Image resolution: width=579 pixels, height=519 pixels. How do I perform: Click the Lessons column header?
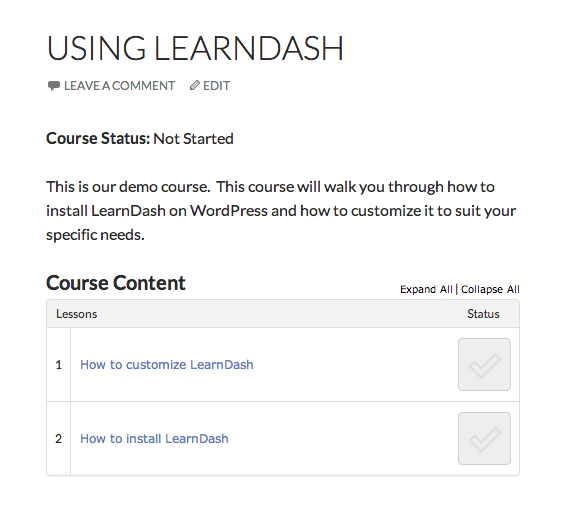pos(76,314)
